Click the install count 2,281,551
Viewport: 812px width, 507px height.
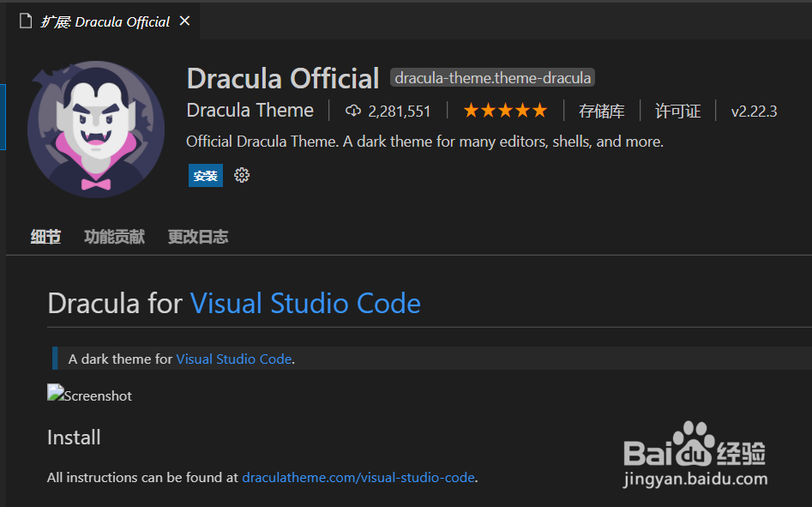[400, 112]
